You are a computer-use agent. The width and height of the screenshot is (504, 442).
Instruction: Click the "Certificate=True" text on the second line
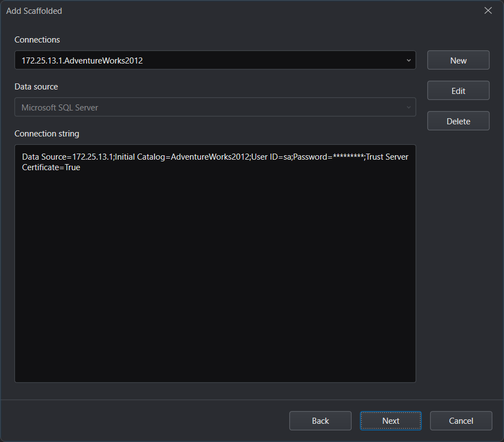point(51,167)
